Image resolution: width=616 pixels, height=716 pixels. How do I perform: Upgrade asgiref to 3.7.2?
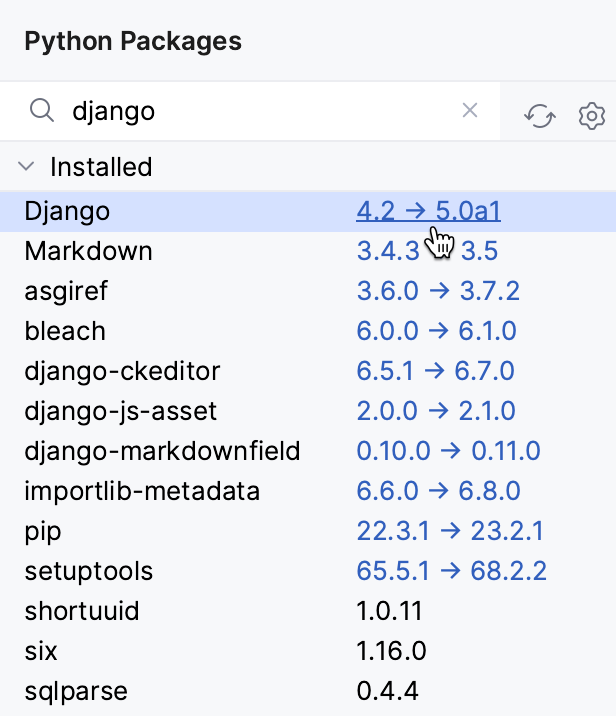(437, 291)
